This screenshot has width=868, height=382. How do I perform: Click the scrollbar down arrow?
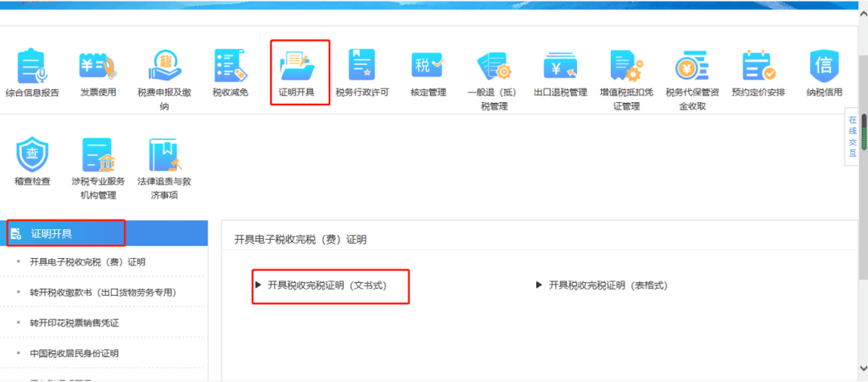(863, 368)
